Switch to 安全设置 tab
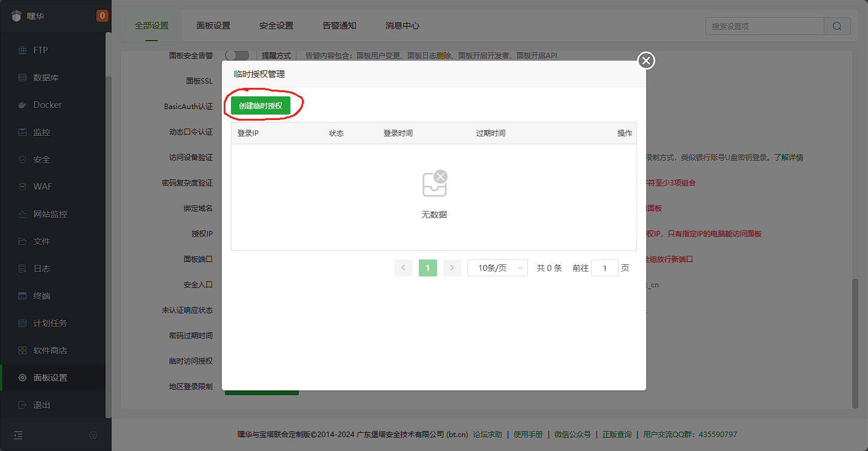868x451 pixels. point(276,25)
